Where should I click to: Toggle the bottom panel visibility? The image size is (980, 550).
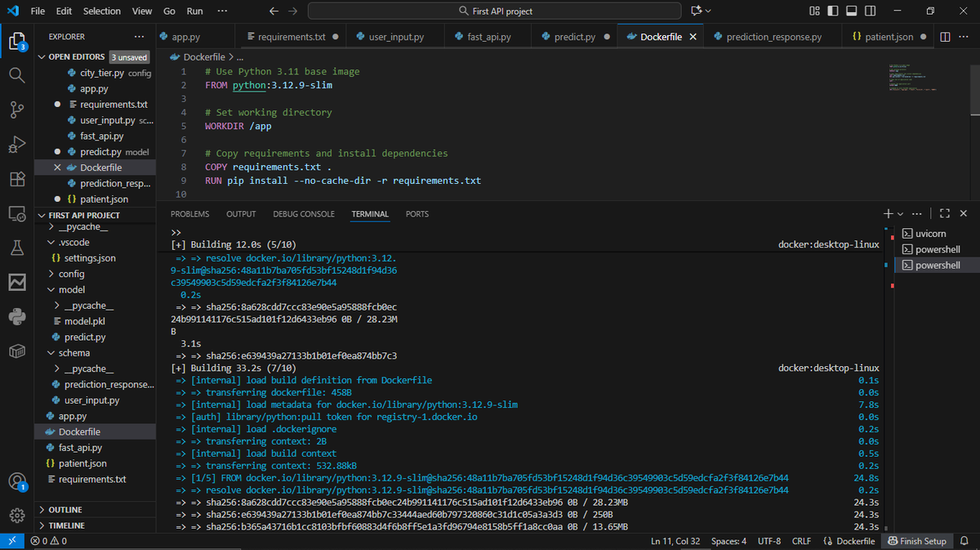pyautogui.click(x=852, y=11)
